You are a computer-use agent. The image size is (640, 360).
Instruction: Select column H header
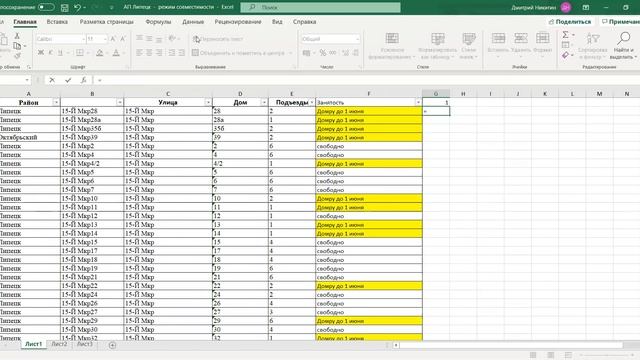pyautogui.click(x=463, y=94)
